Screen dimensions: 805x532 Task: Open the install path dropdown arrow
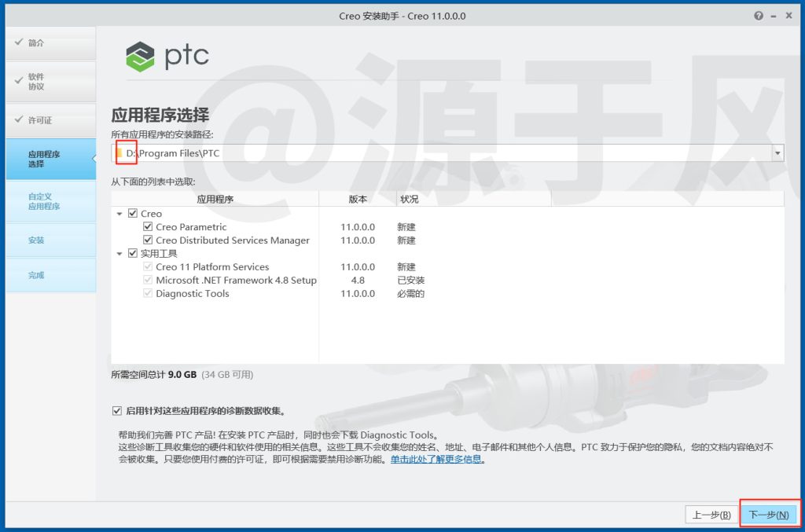(777, 153)
